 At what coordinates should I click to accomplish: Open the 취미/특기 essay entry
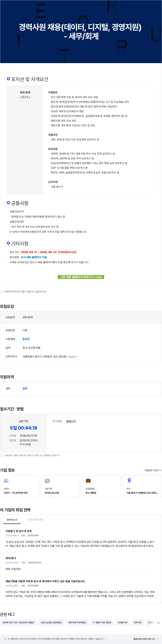[x=11, y=558]
